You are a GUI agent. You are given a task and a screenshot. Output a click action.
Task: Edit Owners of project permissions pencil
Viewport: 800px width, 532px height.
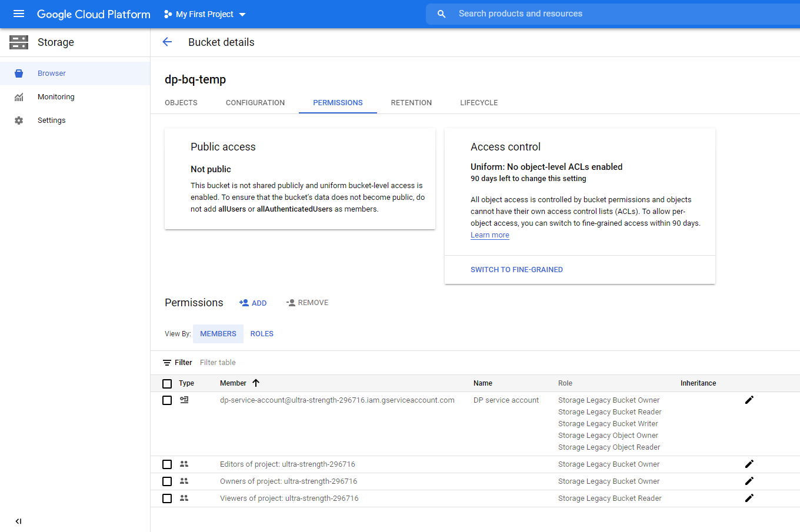(749, 481)
